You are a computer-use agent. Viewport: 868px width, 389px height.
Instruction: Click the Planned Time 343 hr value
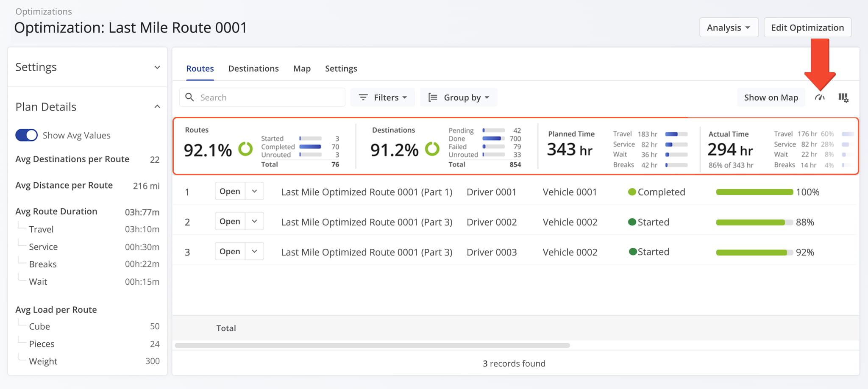(570, 150)
